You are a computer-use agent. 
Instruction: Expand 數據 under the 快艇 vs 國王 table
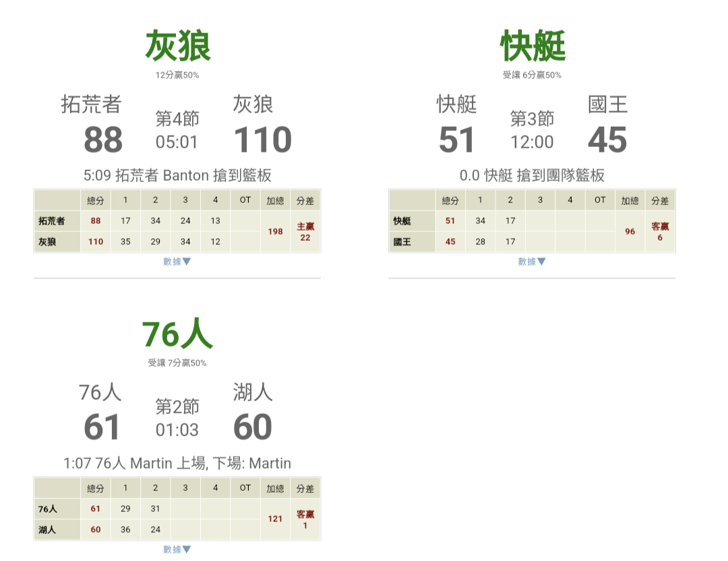click(x=532, y=262)
